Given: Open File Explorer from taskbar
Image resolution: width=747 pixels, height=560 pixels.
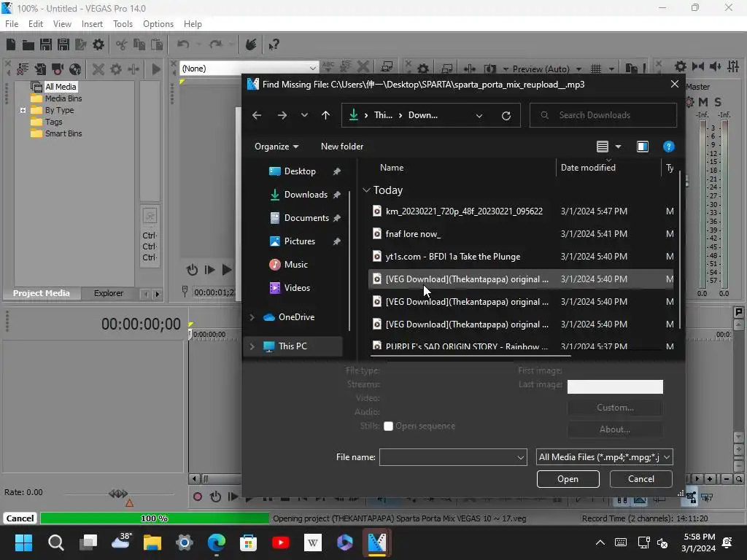Looking at the screenshot, I should click(x=152, y=542).
